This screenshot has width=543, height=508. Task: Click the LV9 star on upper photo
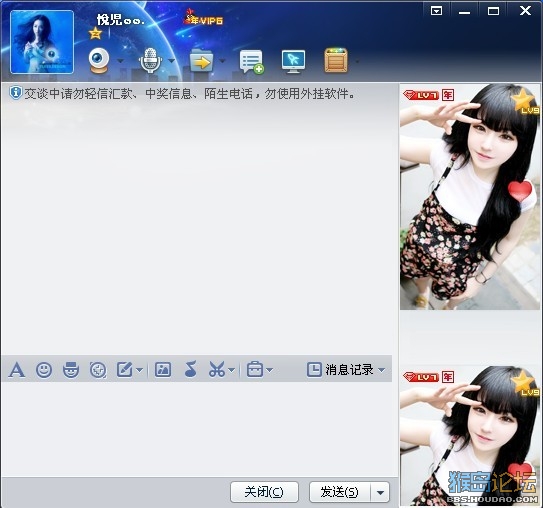[524, 101]
